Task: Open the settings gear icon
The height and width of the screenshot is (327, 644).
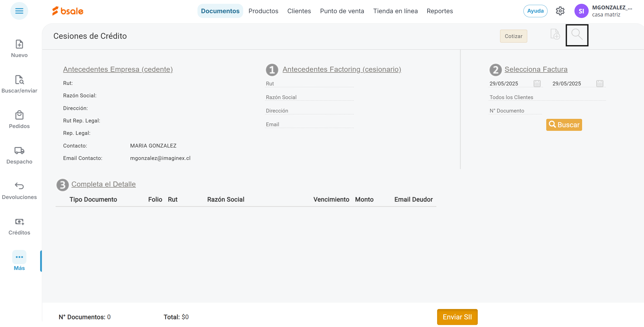Action: tap(560, 11)
